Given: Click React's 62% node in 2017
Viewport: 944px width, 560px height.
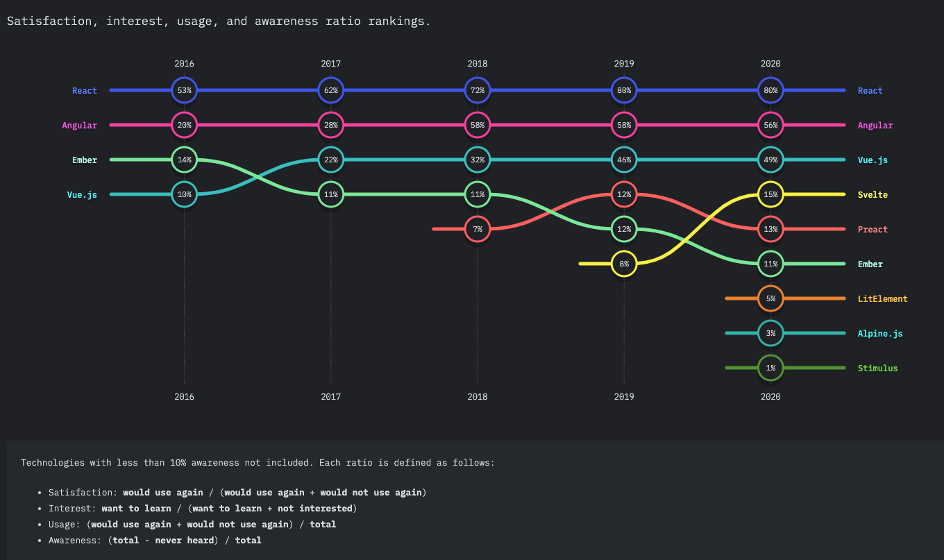Looking at the screenshot, I should (x=331, y=90).
